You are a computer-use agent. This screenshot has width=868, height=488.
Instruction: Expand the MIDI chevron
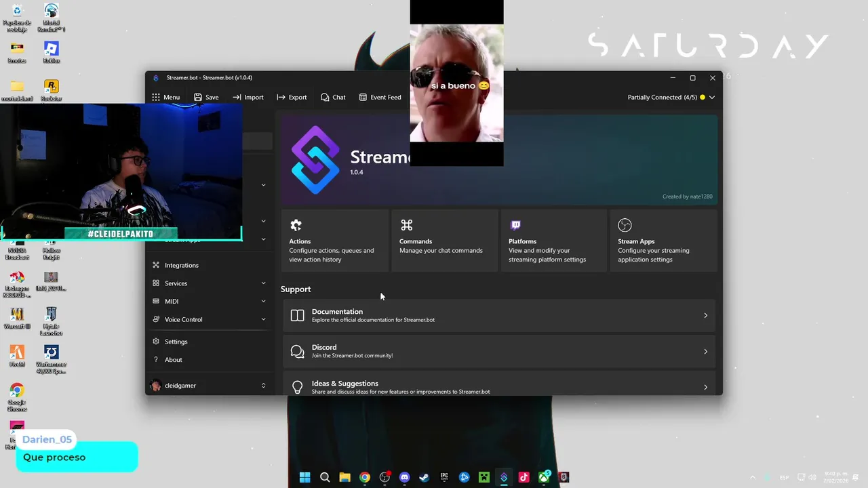(263, 302)
